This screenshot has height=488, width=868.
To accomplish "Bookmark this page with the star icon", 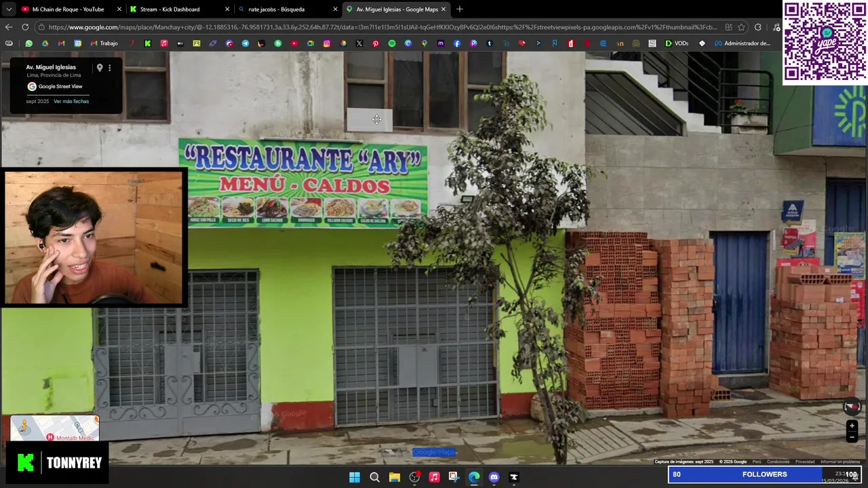I will coord(741,27).
